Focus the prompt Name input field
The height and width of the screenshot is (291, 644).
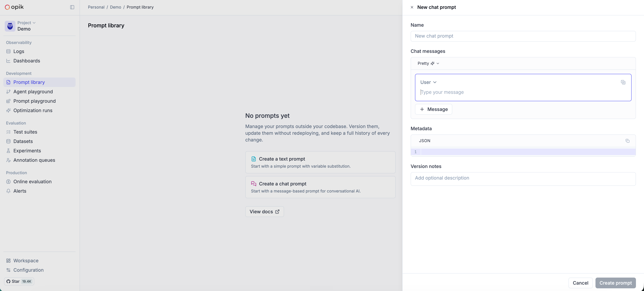(523, 36)
